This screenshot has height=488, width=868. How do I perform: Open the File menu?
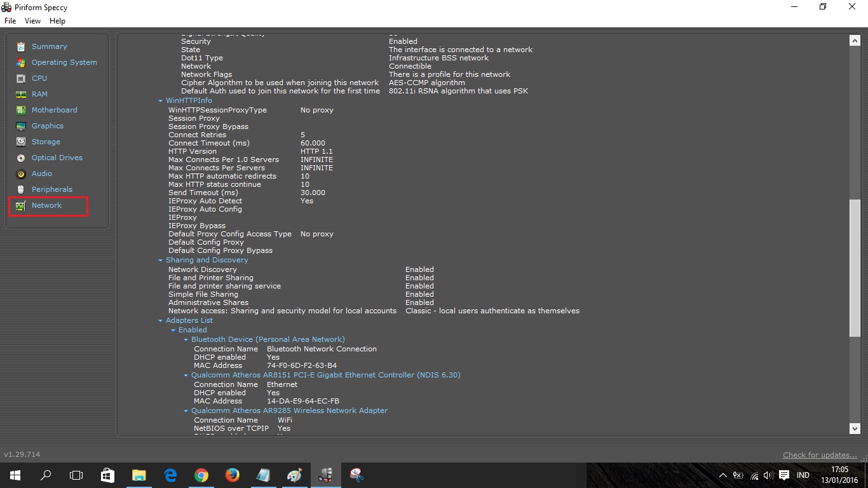[10, 21]
